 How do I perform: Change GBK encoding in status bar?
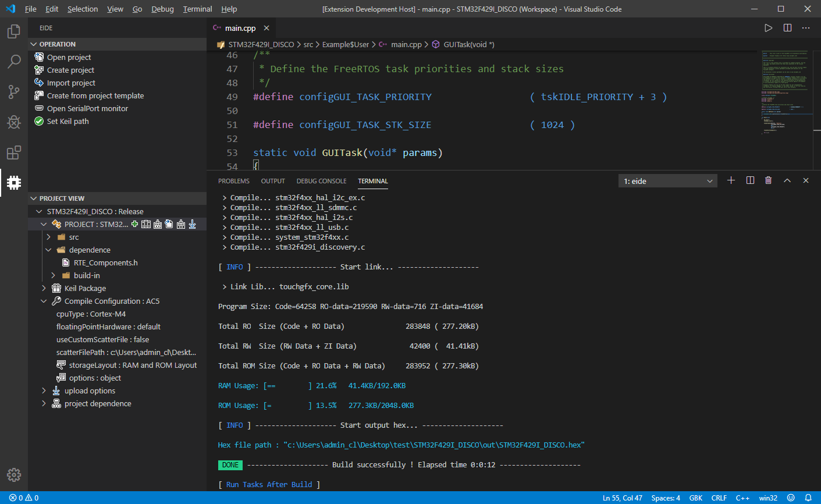coord(696,498)
